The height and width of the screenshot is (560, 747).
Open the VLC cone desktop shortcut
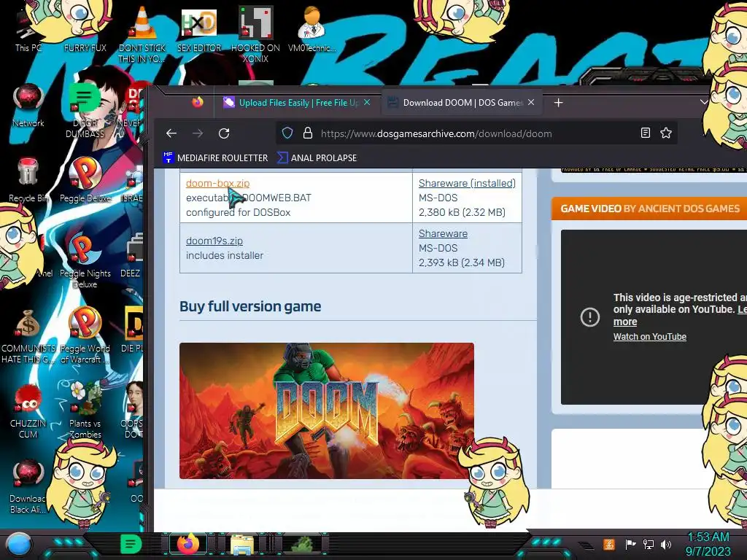pos(142,34)
